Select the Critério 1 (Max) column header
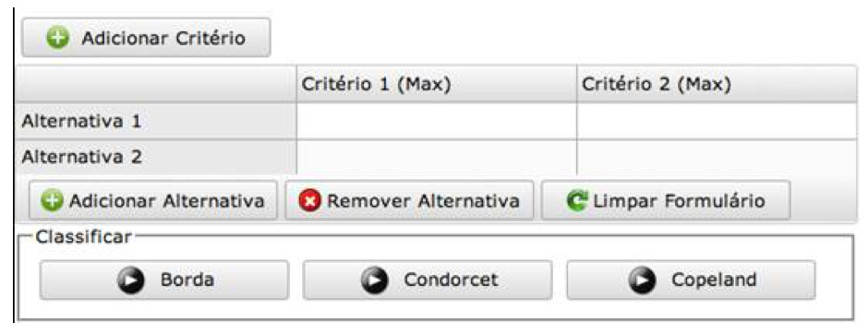Viewport: 868px width, 334px height. tap(437, 84)
